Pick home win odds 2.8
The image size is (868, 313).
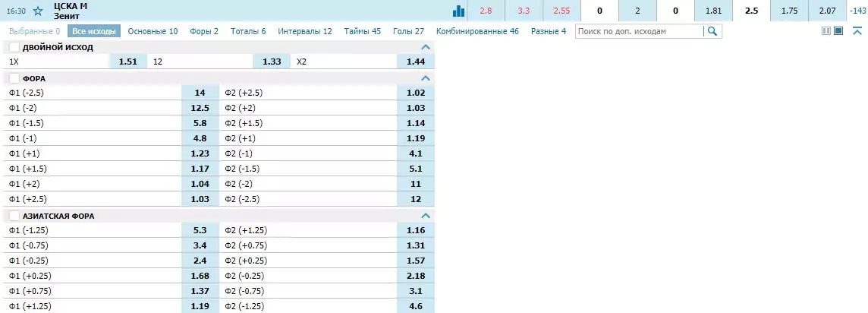point(486,11)
